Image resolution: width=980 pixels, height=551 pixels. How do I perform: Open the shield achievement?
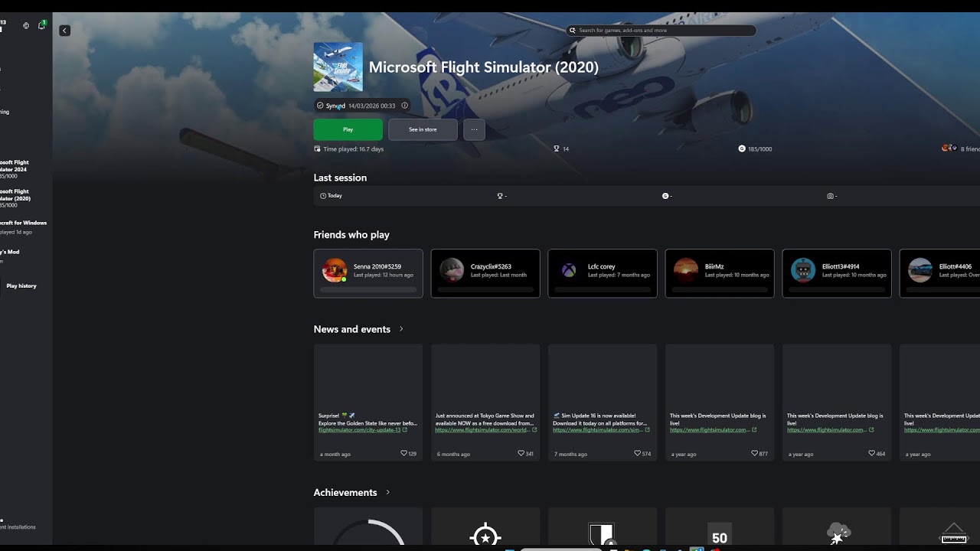coord(603,527)
